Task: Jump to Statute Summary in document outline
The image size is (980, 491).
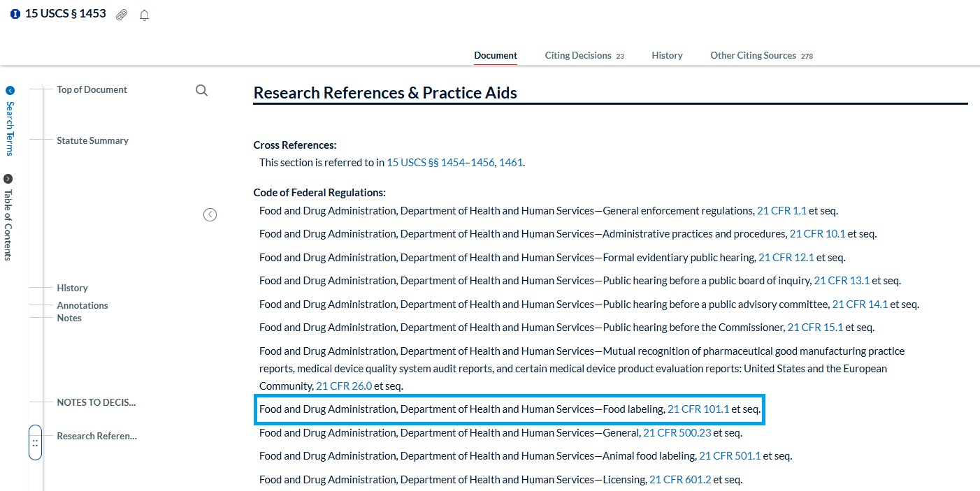Action: click(x=92, y=140)
